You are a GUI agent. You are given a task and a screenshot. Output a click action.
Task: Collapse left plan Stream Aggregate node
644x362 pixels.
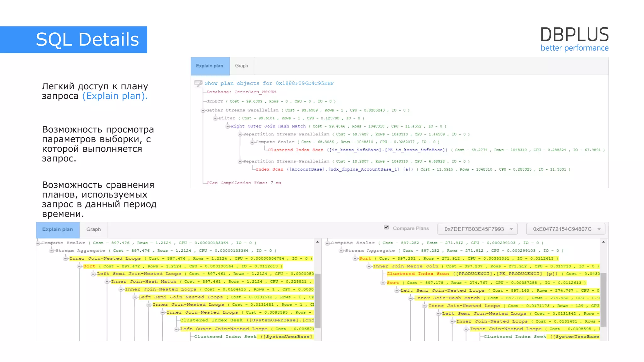[x=52, y=251]
